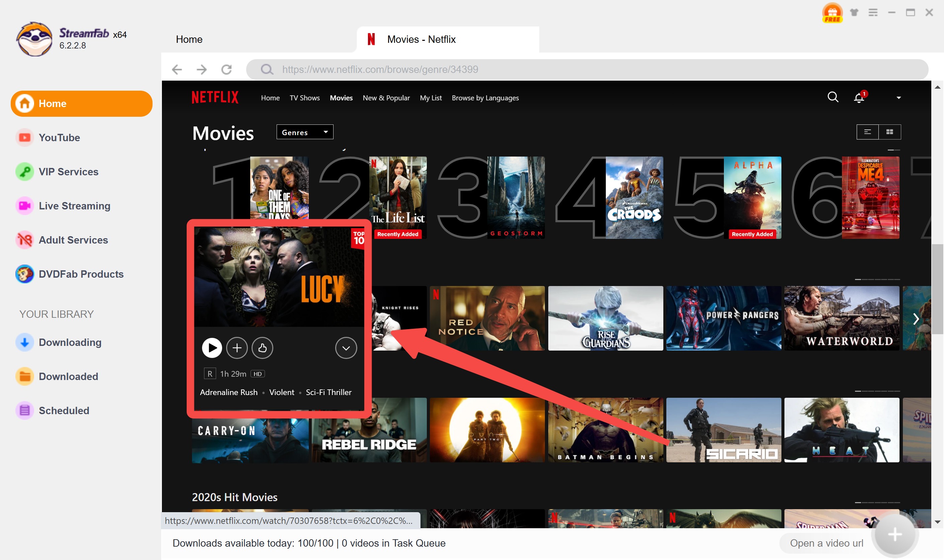Click the browser forward arrow
The width and height of the screenshot is (944, 560).
point(202,70)
